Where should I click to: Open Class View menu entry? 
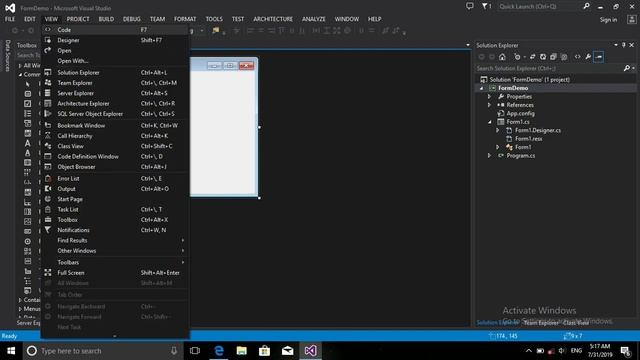tap(114, 146)
